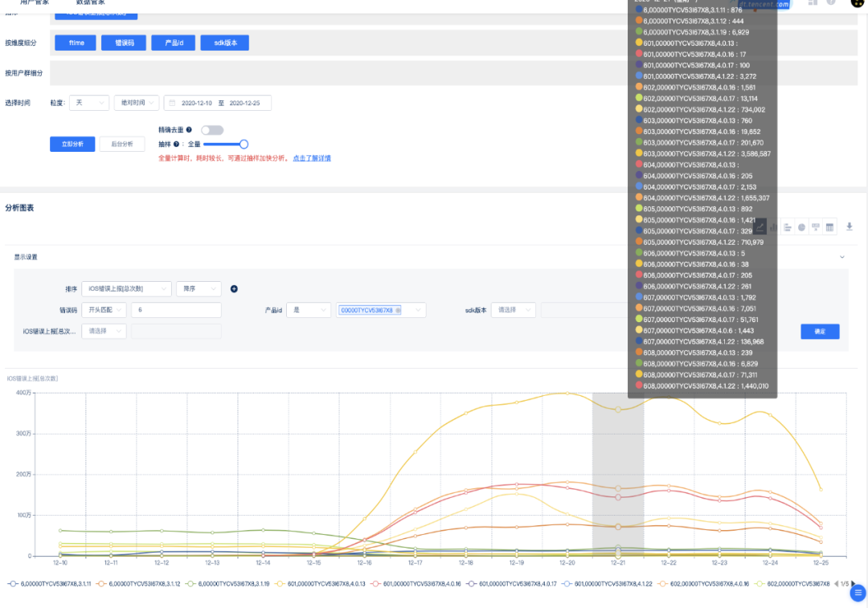Viewport: 868px width, 608px height.
Task: Open the 产品id operator dropdown showing 是
Action: coord(309,310)
